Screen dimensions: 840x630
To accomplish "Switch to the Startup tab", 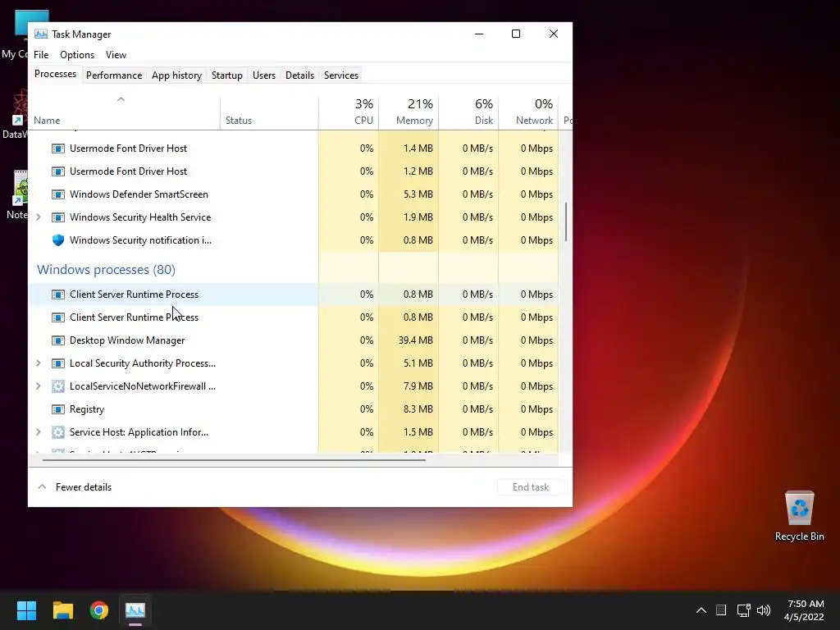I will [x=227, y=75].
